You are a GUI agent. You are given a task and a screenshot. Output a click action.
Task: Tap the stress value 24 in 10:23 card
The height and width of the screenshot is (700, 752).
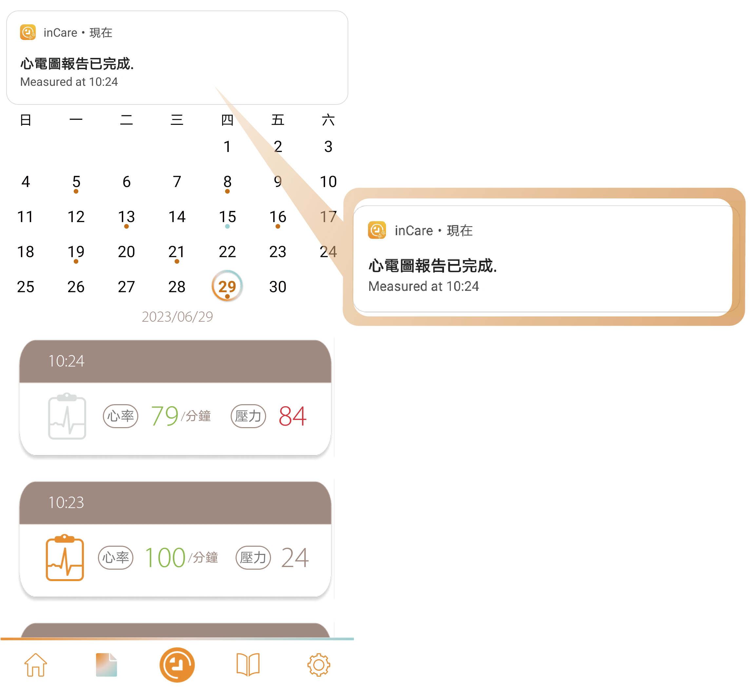tap(295, 558)
